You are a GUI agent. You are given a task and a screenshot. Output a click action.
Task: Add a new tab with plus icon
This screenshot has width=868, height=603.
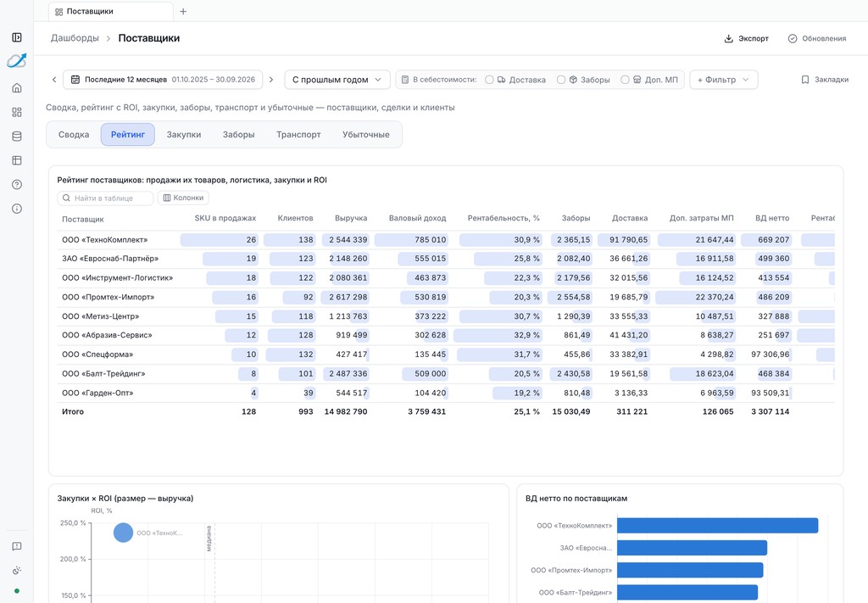tap(183, 11)
